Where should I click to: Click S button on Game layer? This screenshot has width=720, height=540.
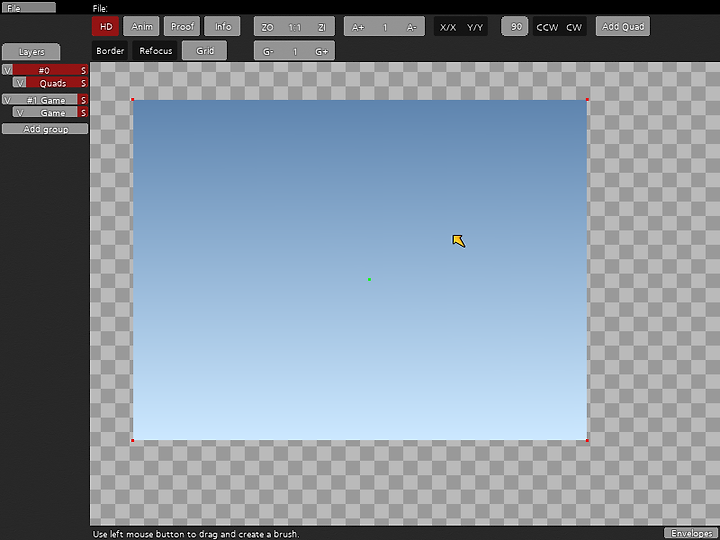click(x=83, y=112)
